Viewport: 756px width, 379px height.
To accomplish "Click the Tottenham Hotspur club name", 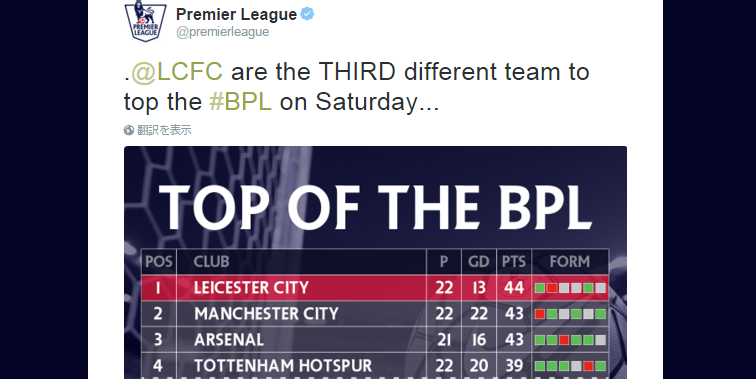I will (283, 366).
